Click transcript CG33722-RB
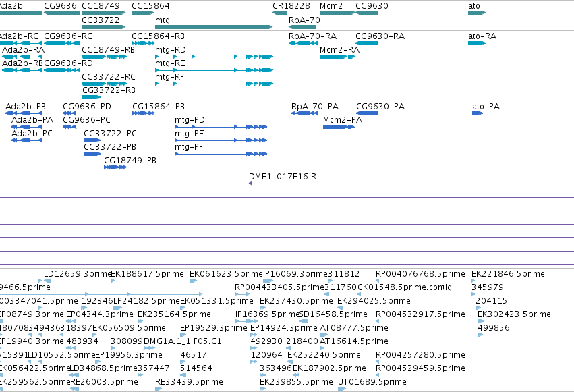 tap(91, 97)
